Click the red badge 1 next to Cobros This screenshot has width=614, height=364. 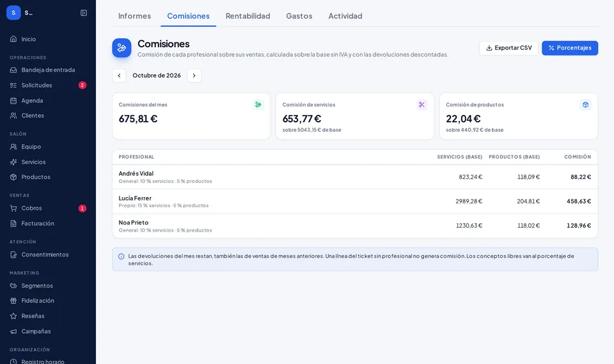click(x=83, y=209)
